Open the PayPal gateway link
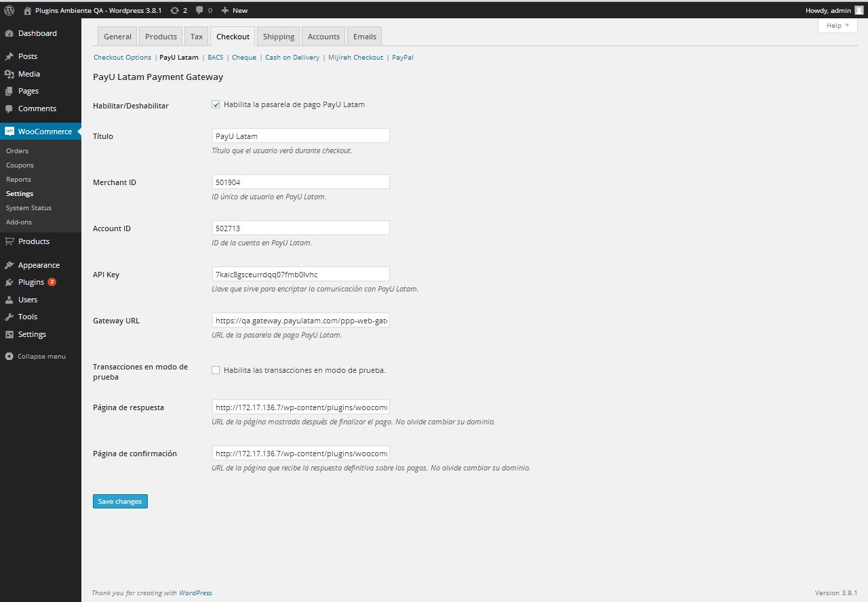Screen dimensions: 868x602 403,58
